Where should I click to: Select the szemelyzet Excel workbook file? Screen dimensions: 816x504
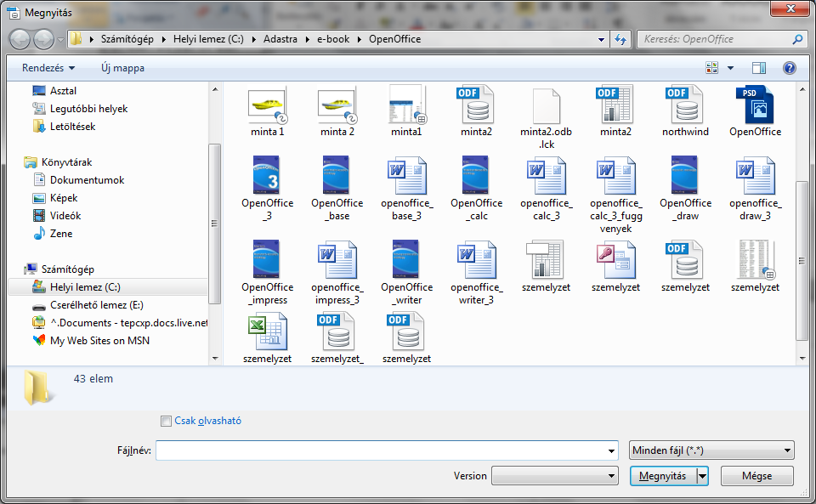[268, 338]
